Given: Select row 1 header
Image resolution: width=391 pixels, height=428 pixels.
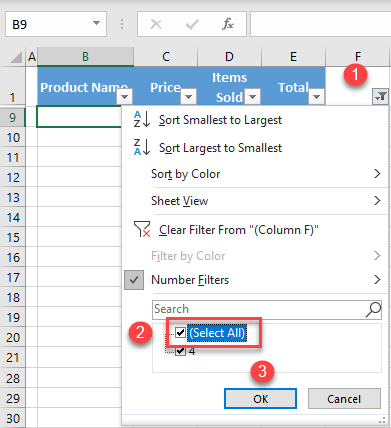Looking at the screenshot, I should click(12, 86).
